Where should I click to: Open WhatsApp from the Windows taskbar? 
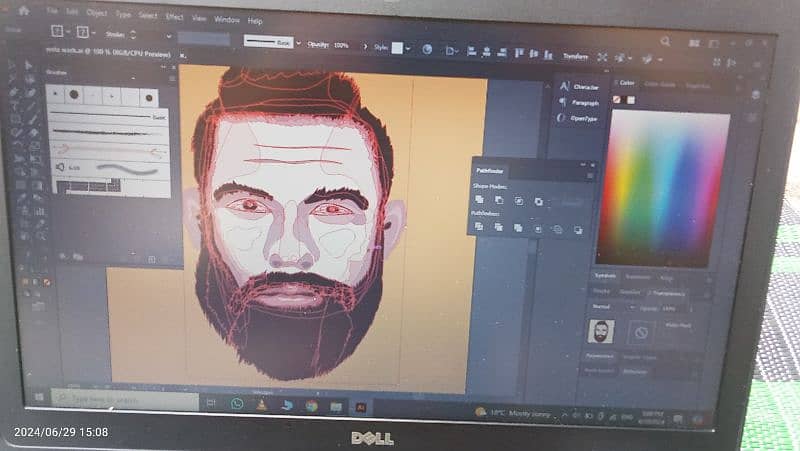238,403
